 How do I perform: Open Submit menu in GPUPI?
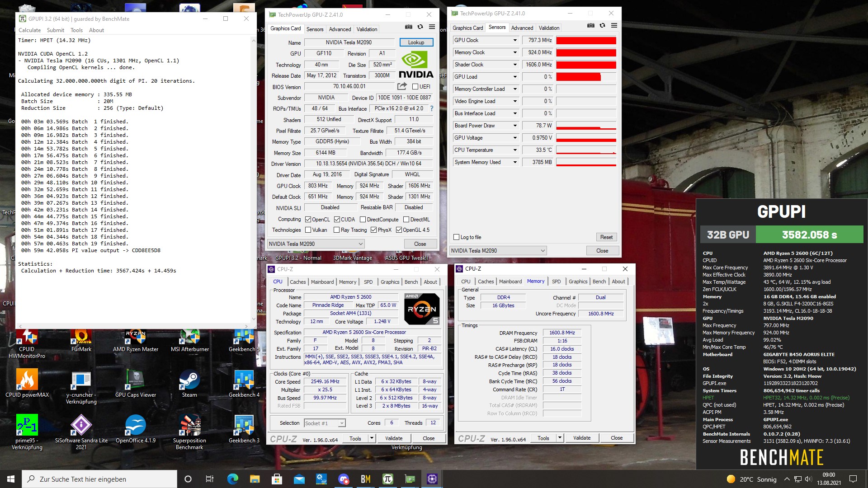pos(55,30)
